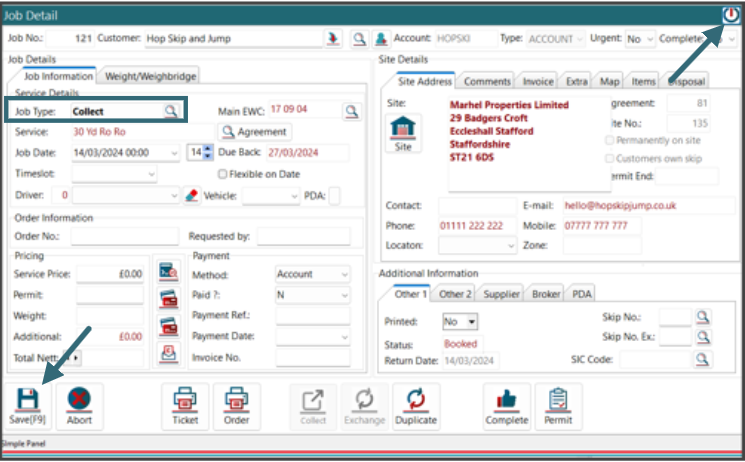745x462 pixels.
Task: Click the Save [F9] floppy disk button
Action: tap(28, 406)
